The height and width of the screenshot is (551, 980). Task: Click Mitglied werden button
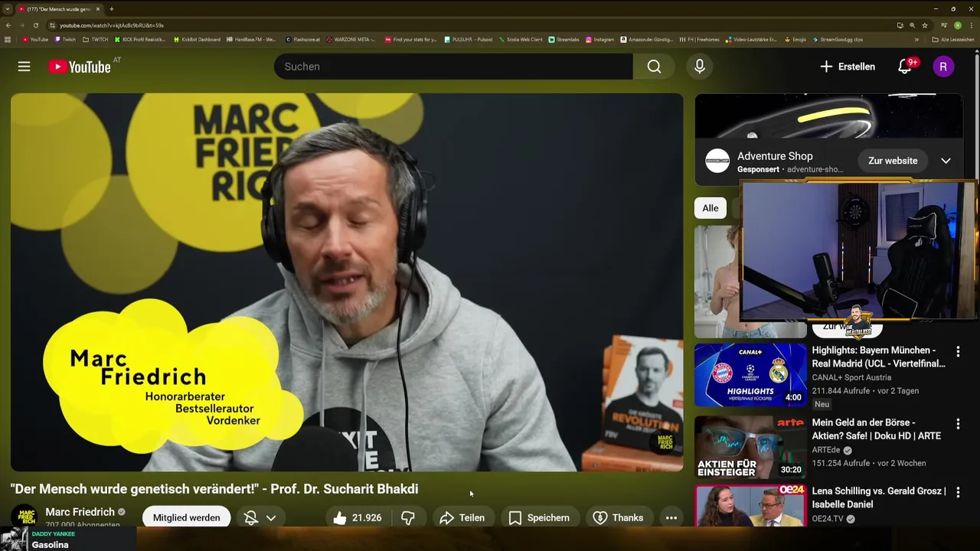[186, 518]
